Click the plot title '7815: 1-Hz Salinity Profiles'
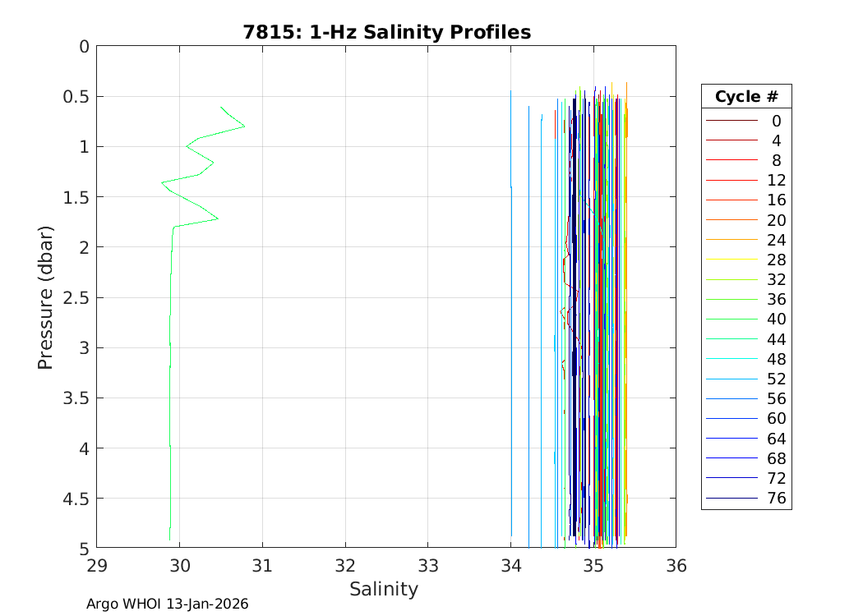Screen dimensions: 863x616 pyautogui.click(x=386, y=33)
